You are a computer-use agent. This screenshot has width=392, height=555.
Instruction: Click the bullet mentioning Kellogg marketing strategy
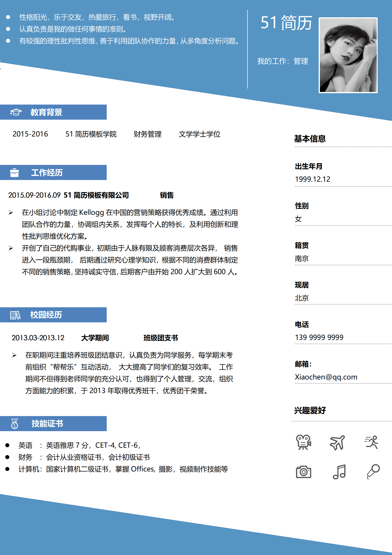click(130, 224)
